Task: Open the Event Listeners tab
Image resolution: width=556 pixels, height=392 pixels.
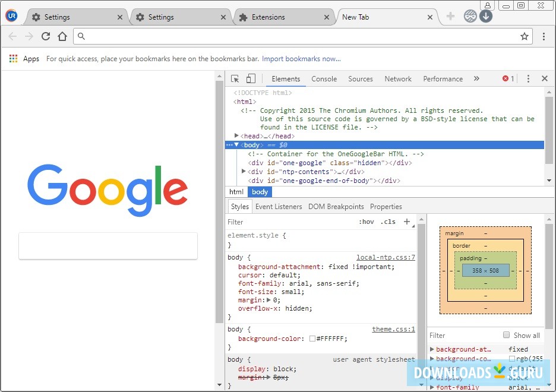Action: [279, 206]
